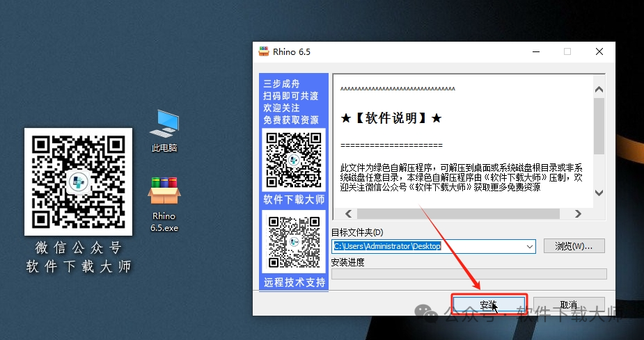Minimize the Rhino 6.5 window
Image resolution: width=644 pixels, height=340 pixels.
tap(535, 51)
